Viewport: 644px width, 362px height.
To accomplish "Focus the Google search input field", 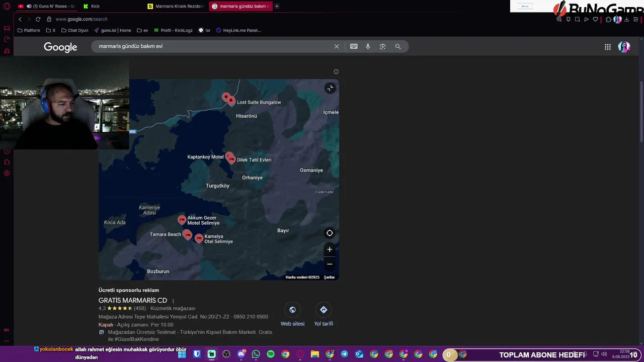I will [214, 46].
